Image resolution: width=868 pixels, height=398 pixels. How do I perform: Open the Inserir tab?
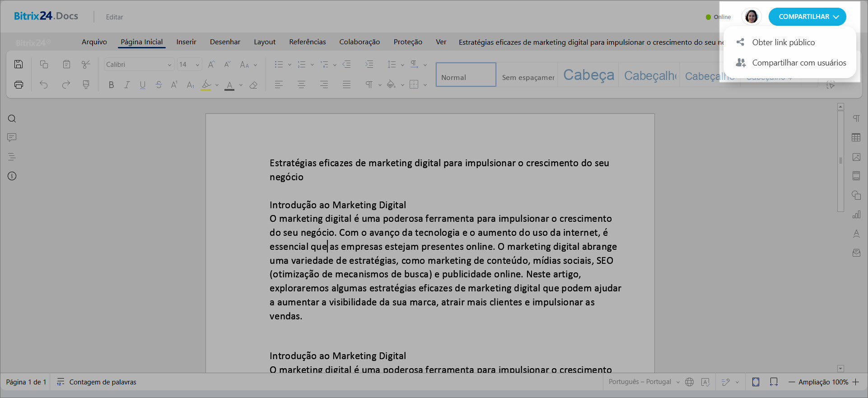[x=186, y=42]
